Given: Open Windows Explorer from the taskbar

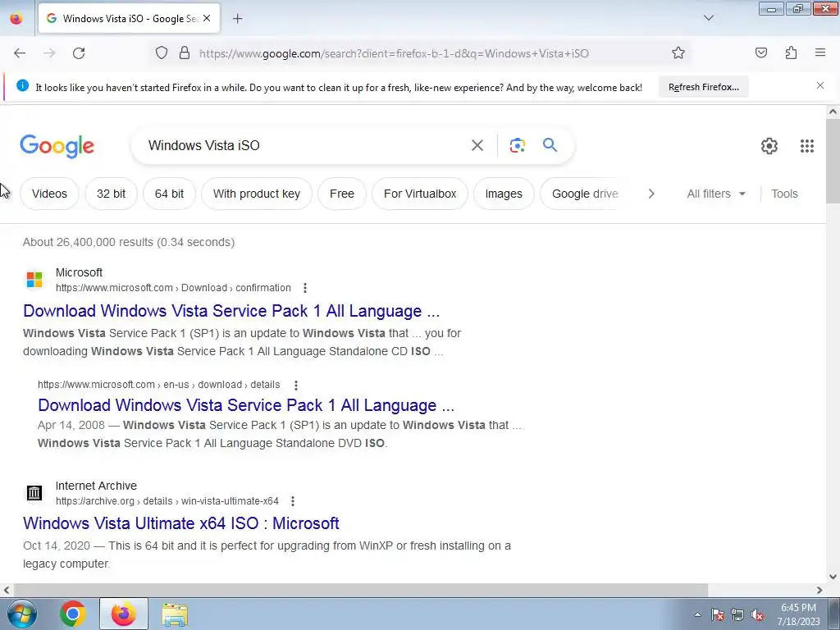Looking at the screenshot, I should click(x=175, y=614).
